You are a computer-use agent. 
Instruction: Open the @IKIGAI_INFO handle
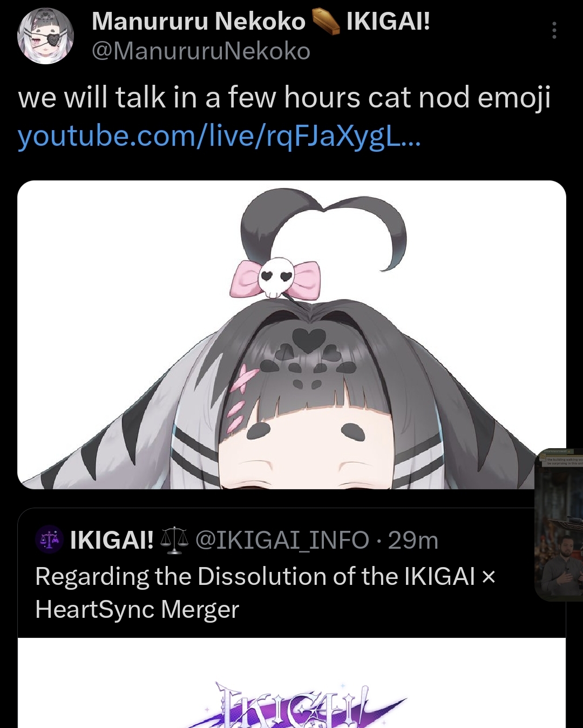pyautogui.click(x=282, y=540)
